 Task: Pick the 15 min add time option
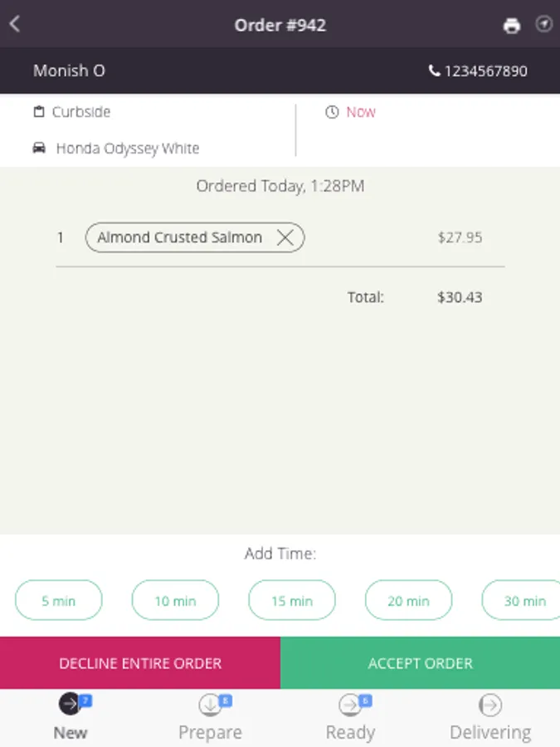coord(292,601)
